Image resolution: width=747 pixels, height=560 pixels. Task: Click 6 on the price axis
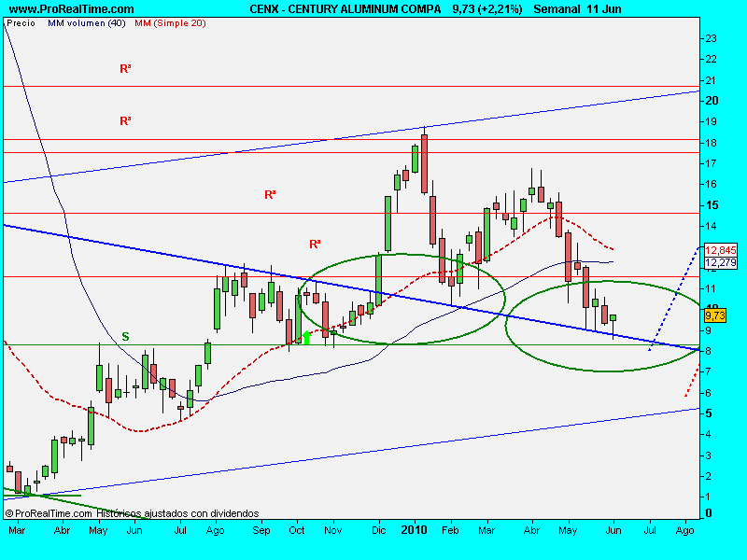709,393
